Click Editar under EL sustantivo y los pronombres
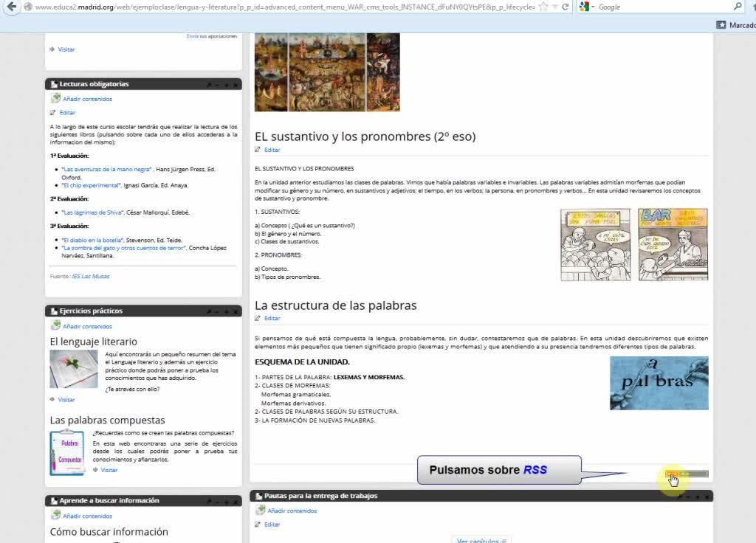Image resolution: width=756 pixels, height=543 pixels. tap(272, 150)
